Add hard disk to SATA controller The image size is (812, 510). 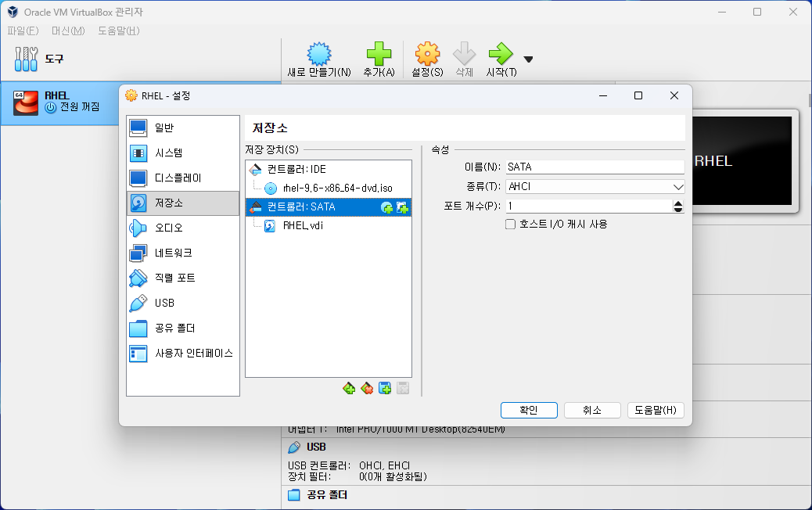(x=402, y=207)
